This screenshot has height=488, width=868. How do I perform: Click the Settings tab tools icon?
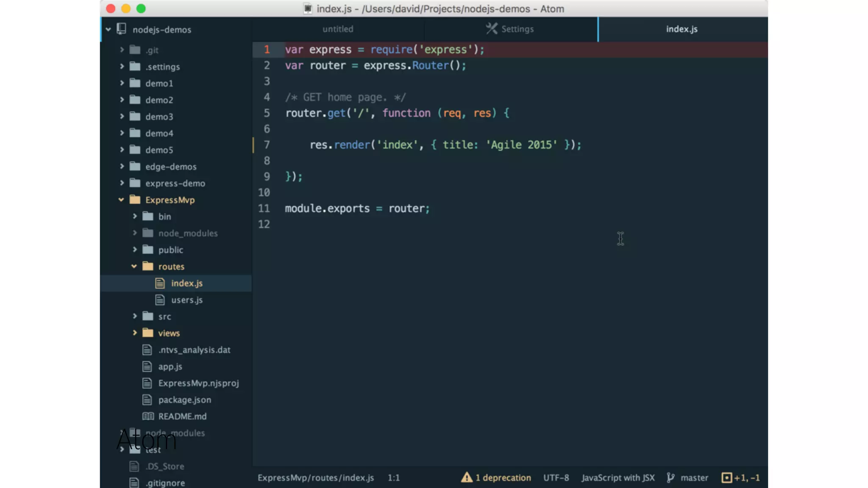(492, 29)
